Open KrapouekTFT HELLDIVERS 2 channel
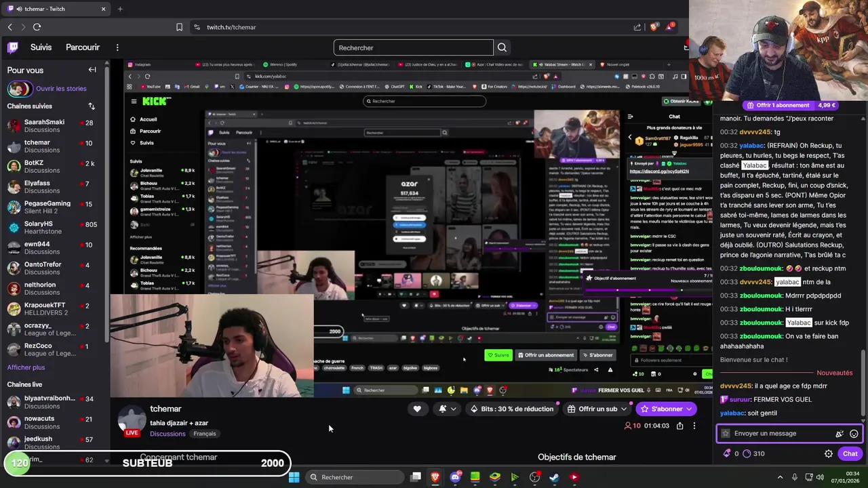The image size is (868, 488). click(x=54, y=309)
